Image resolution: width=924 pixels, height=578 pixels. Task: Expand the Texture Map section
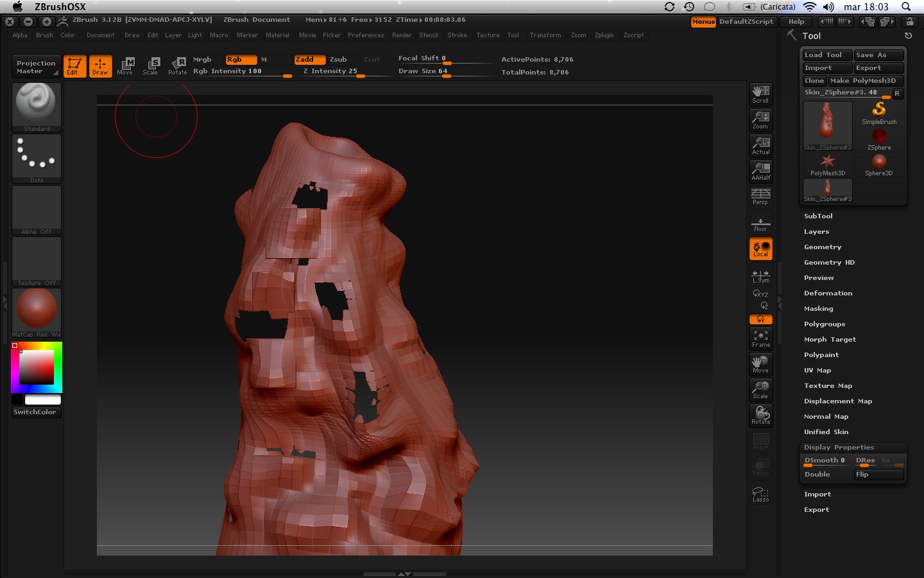point(828,386)
